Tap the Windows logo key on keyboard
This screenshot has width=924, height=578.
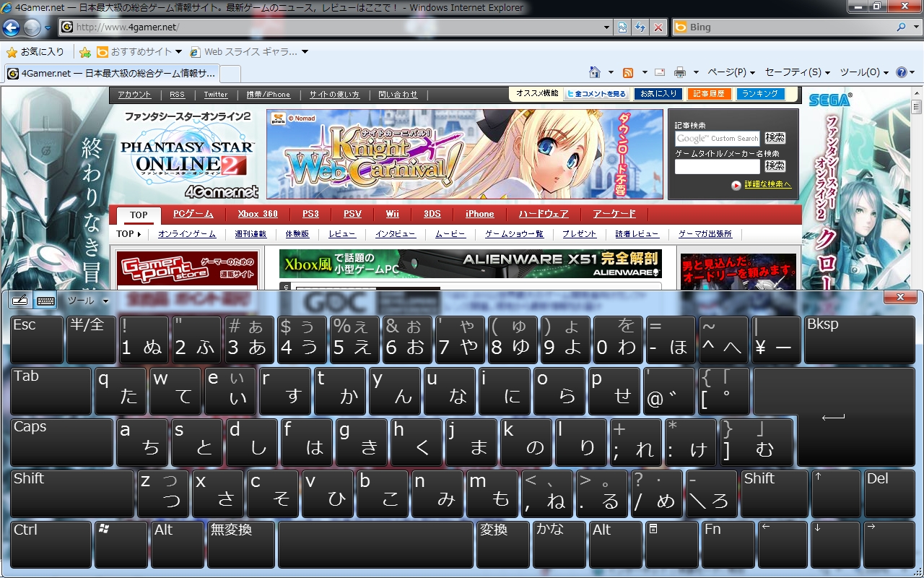121,544
